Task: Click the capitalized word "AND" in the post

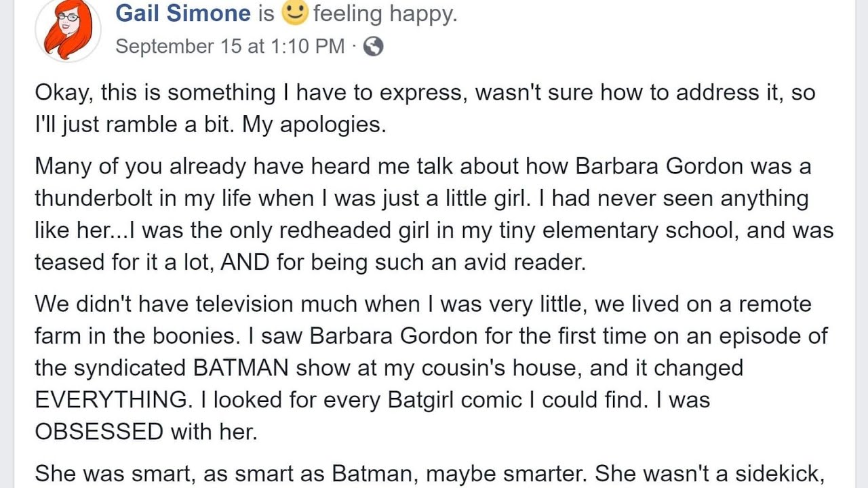Action: tap(245, 262)
